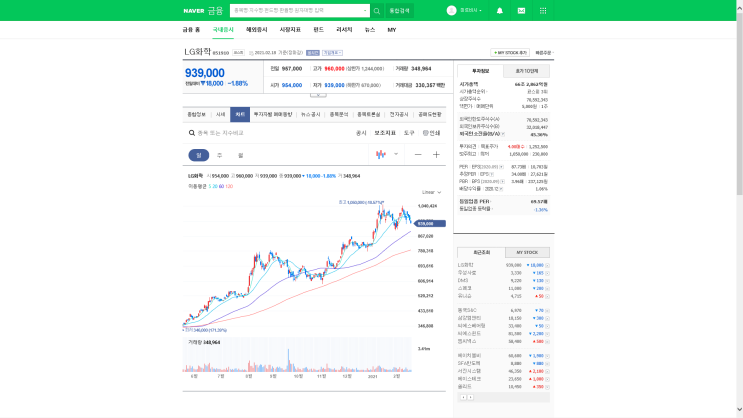Click the small remove icon on the SFA반도체 recent row
The image size is (743, 418).
[x=547, y=363]
